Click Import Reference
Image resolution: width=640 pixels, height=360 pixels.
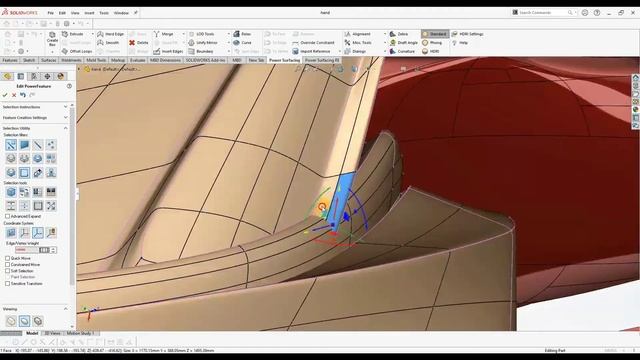point(311,51)
